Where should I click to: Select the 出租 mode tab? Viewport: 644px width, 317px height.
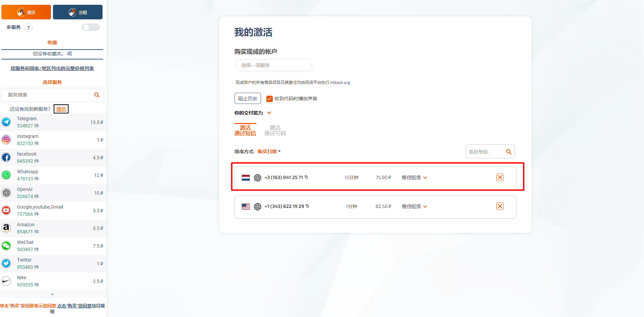pos(78,12)
